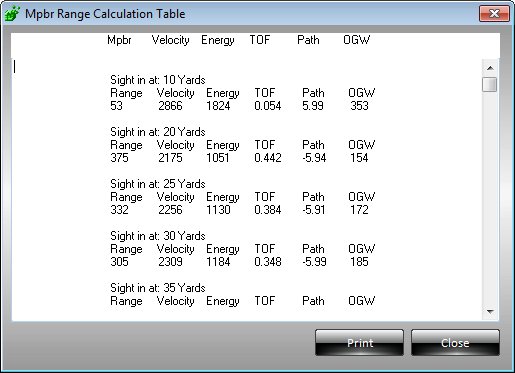Screen dimensions: 515x373
Task: Click path value -5.99 for 30 yards
Action: (314, 262)
